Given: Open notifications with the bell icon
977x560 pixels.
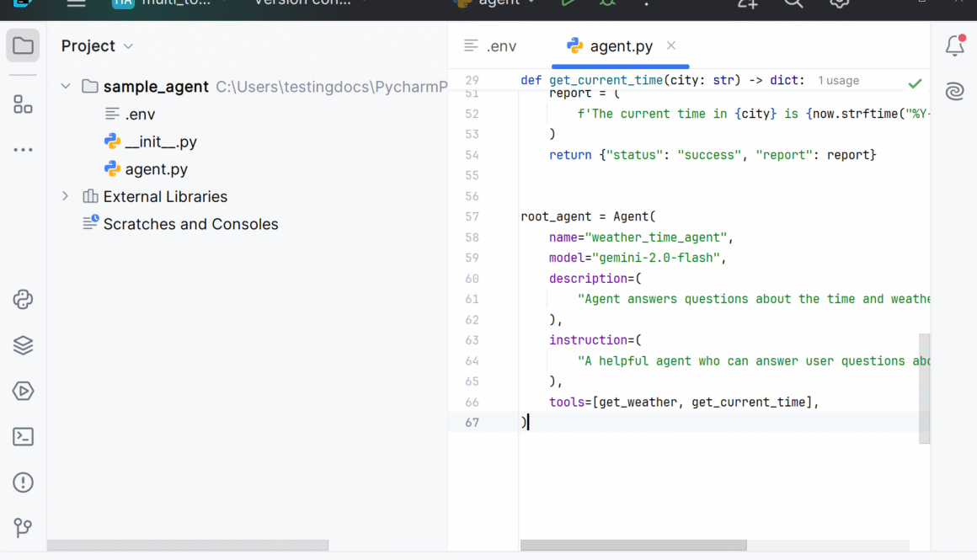Looking at the screenshot, I should tap(954, 46).
